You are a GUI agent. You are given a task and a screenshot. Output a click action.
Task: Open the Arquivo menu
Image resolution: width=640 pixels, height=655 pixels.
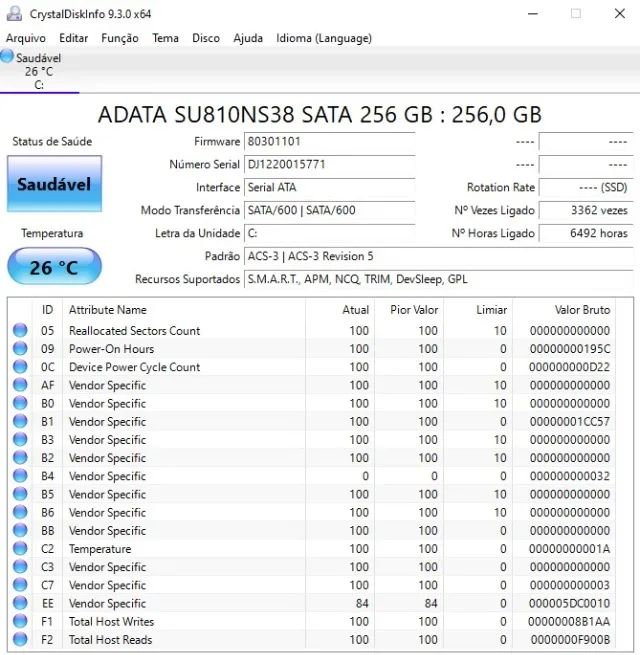pos(25,38)
